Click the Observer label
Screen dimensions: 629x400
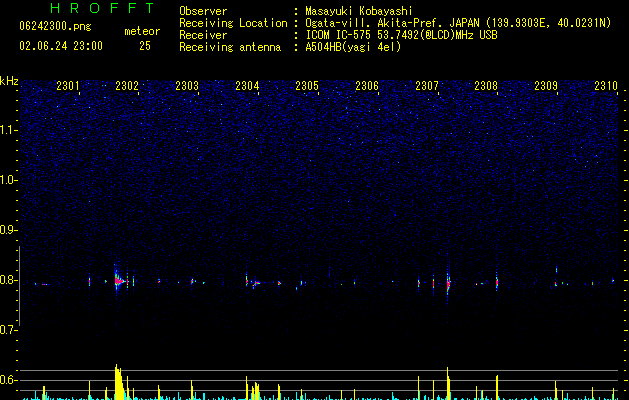[203, 11]
